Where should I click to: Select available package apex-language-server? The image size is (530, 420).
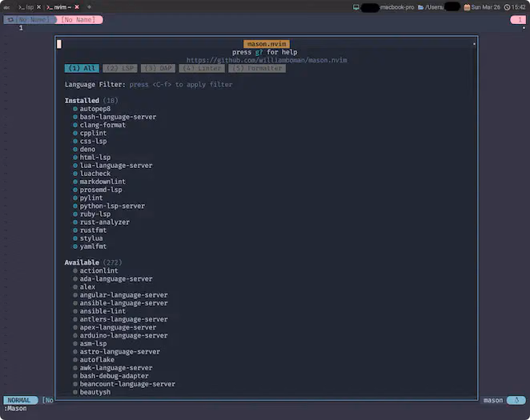click(118, 327)
